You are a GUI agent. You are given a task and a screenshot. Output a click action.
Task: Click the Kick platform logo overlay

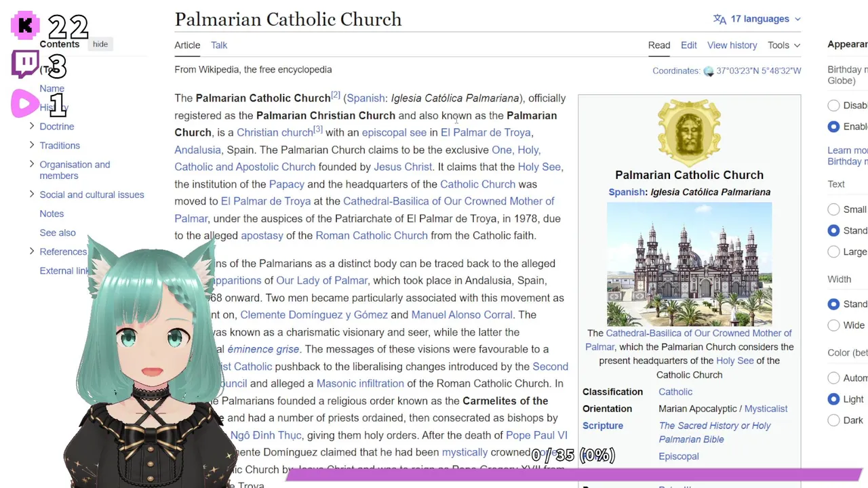tap(25, 26)
